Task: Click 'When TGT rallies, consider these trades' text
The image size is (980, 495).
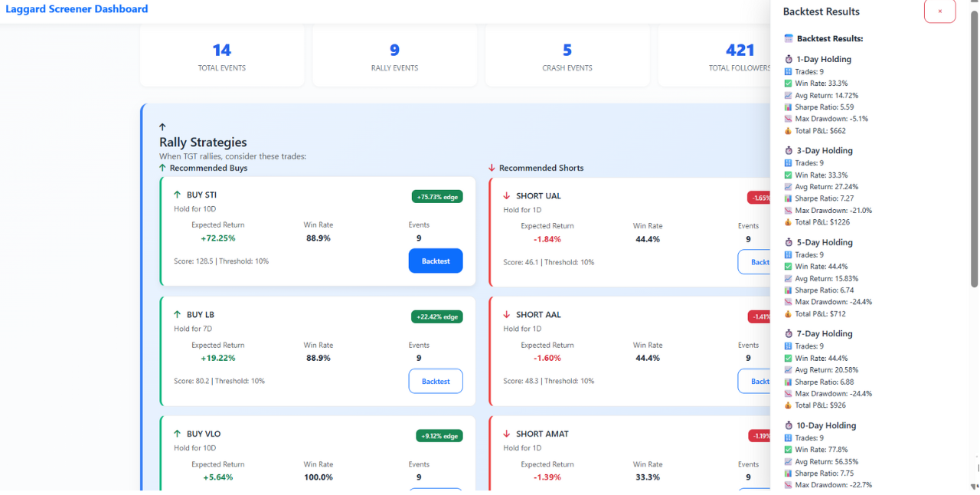Action: (233, 156)
